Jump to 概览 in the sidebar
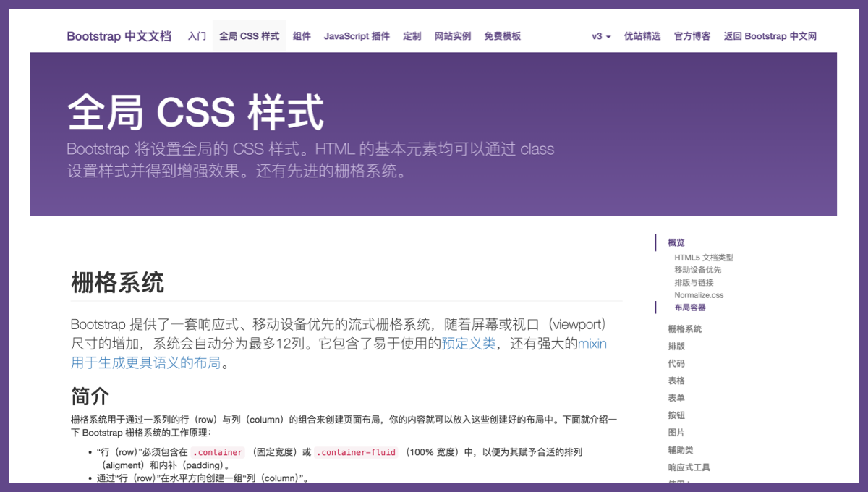This screenshot has width=868, height=492. (676, 243)
